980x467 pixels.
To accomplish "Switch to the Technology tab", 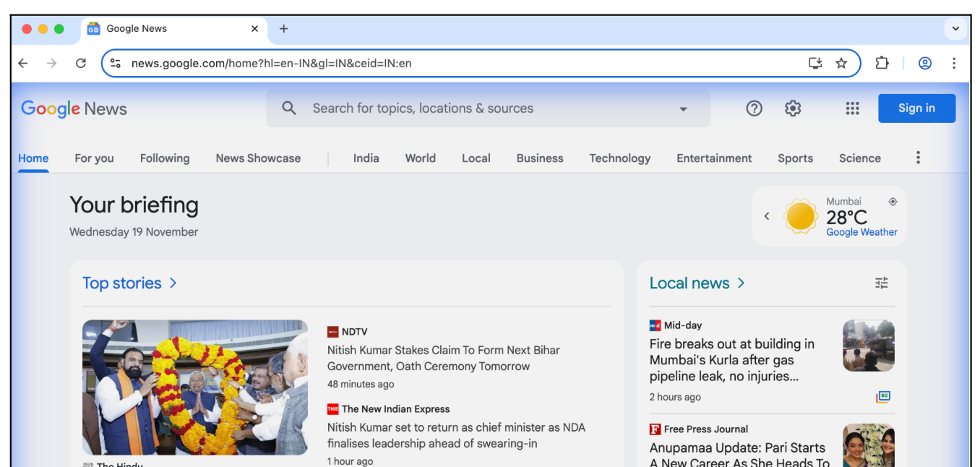I will click(619, 158).
